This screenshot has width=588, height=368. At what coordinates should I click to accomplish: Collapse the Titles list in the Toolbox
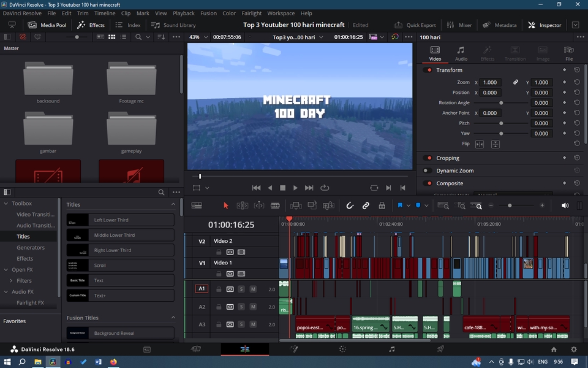pyautogui.click(x=173, y=204)
